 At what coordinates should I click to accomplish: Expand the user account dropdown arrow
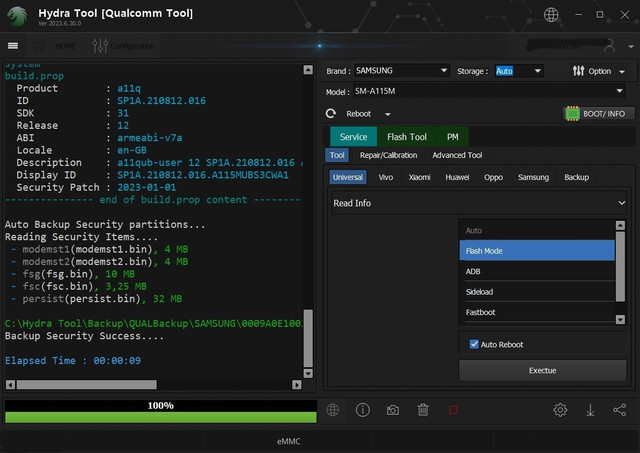(631, 47)
